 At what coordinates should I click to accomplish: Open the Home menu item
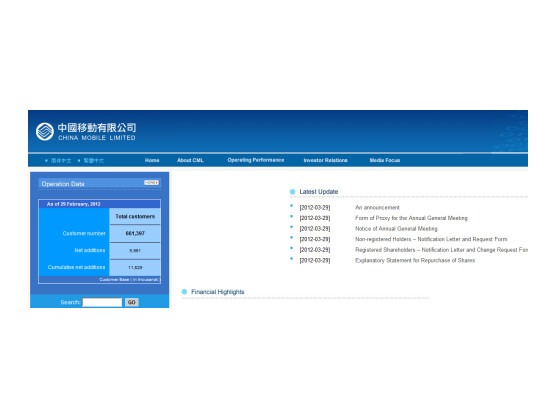tap(152, 161)
